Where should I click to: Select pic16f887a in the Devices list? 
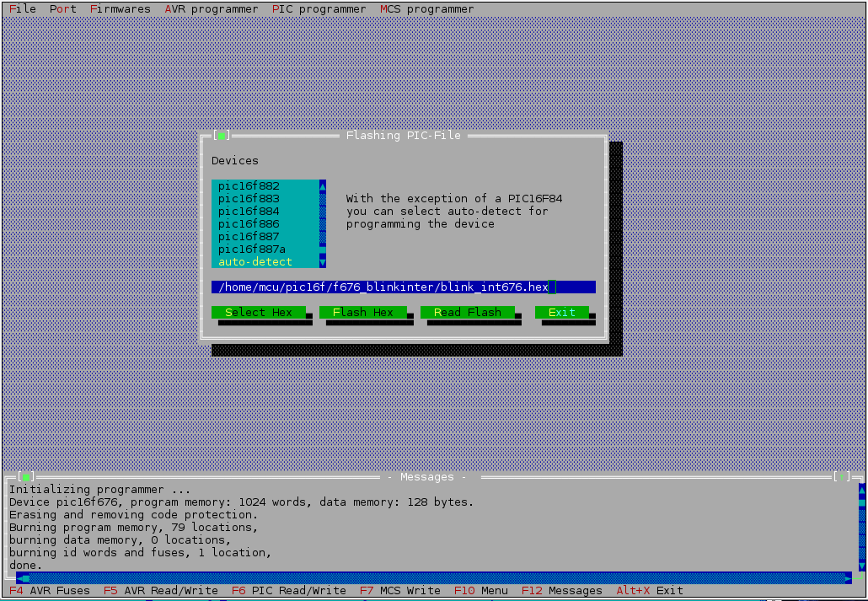click(265, 250)
